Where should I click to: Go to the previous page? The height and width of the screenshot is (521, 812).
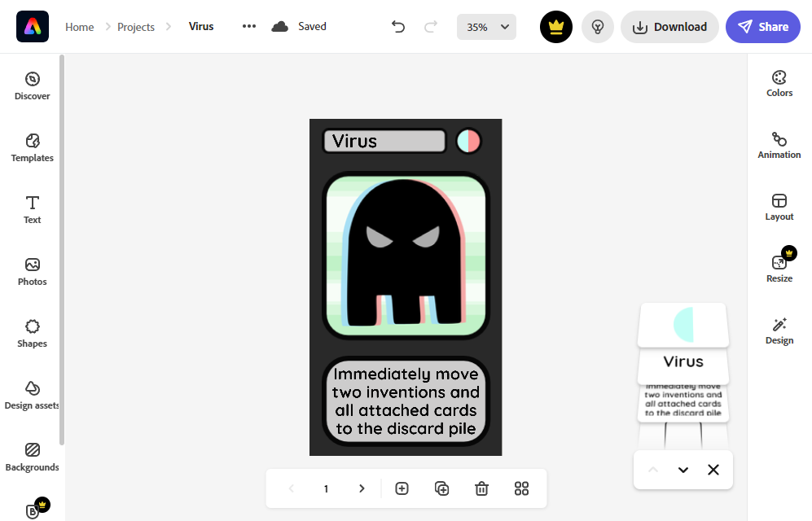(291, 488)
